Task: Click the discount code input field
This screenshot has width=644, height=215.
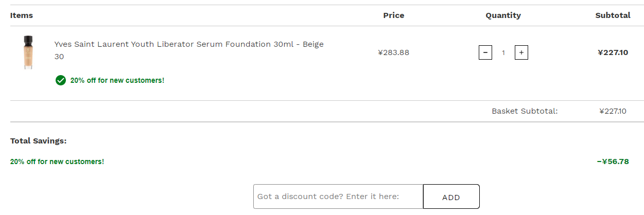Action: click(x=338, y=196)
